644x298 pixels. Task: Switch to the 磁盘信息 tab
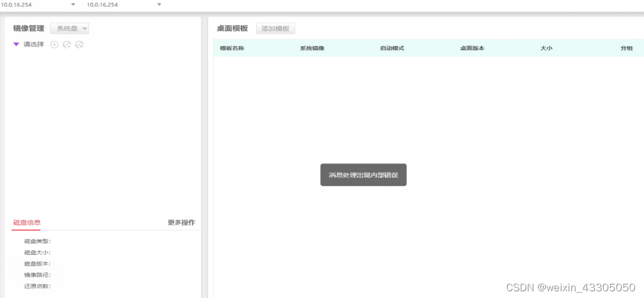[x=27, y=222]
